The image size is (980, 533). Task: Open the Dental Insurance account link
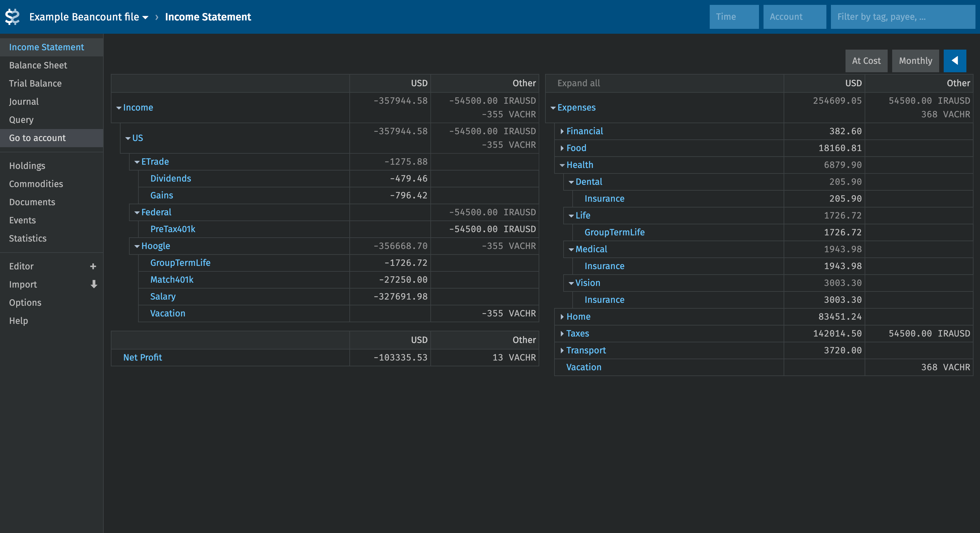(x=604, y=199)
